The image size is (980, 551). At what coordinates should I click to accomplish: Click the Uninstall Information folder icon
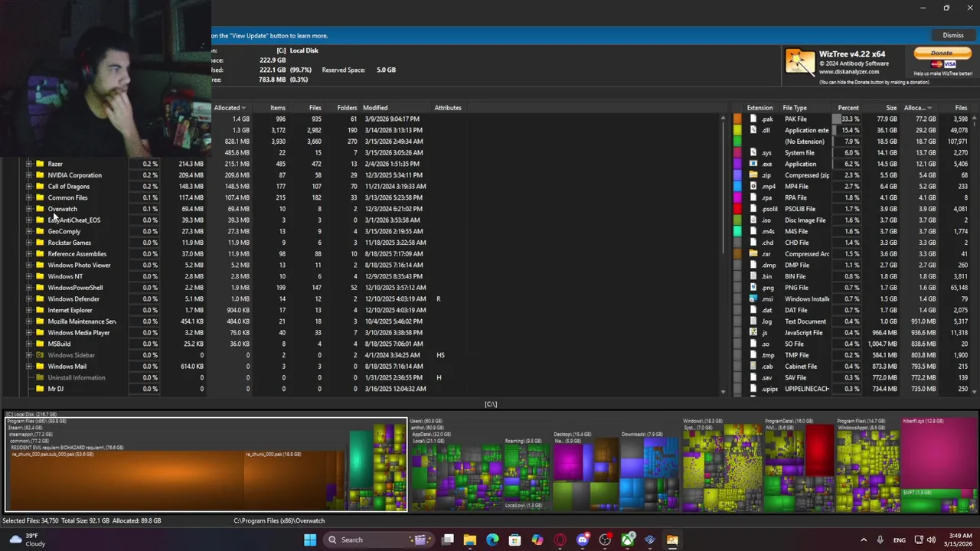click(x=40, y=378)
